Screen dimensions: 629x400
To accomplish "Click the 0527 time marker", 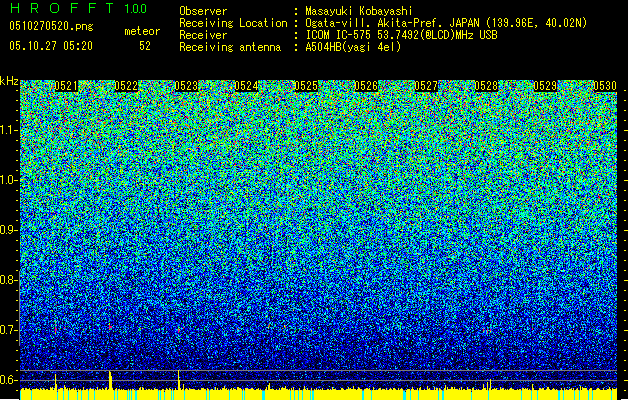I will pos(426,86).
